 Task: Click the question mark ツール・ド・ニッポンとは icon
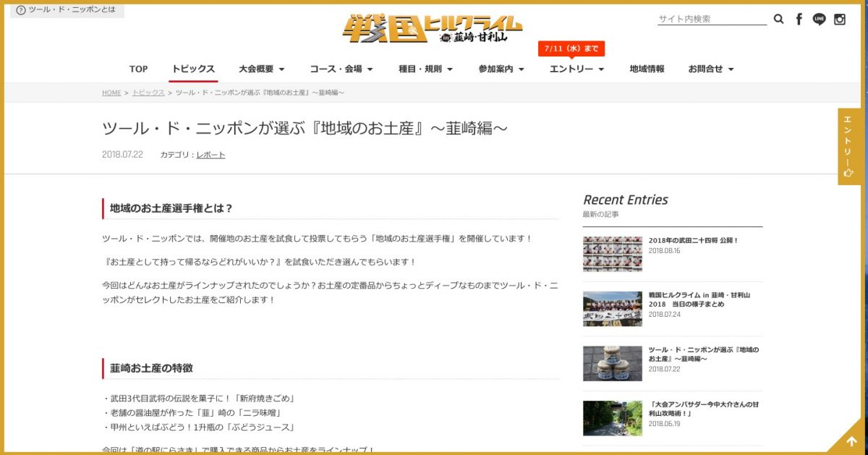21,10
